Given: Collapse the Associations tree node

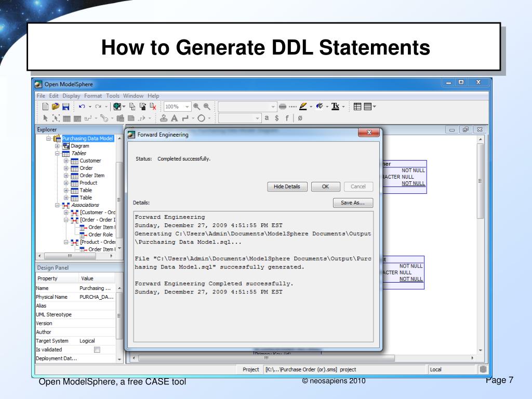Looking at the screenshot, I should (57, 205).
